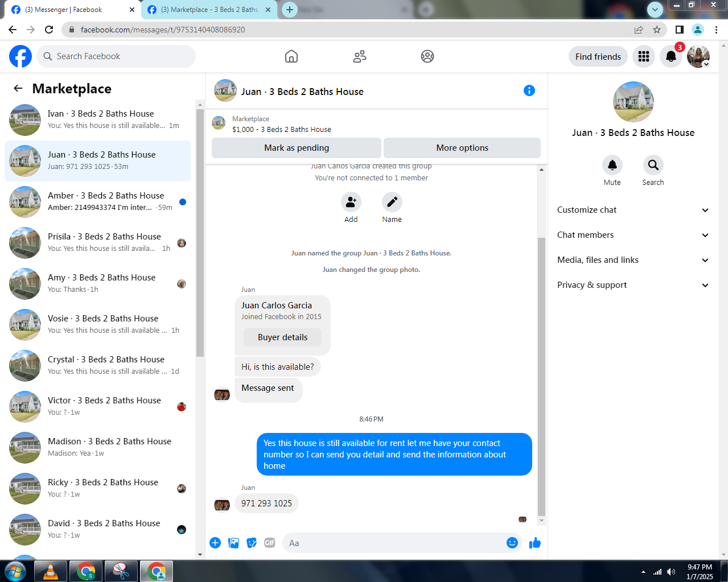Screen dimensions: 728x582
Task: Show hidden system tray icons
Action: tap(643, 572)
